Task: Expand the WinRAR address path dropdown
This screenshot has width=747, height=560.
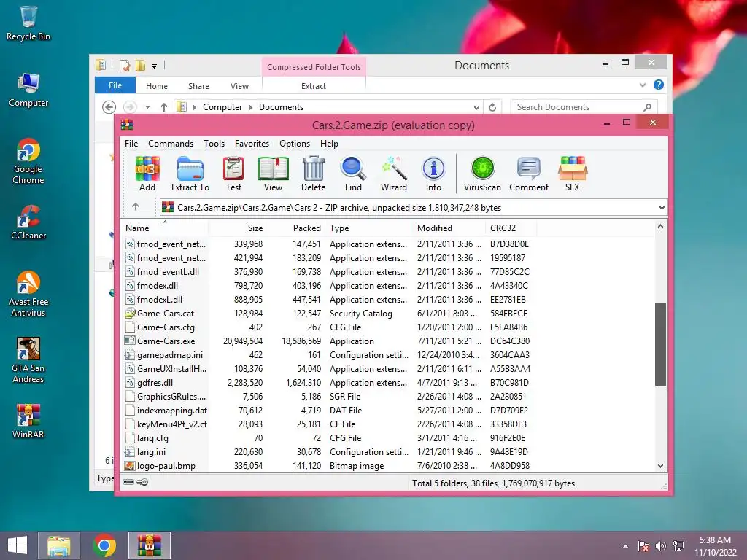Action: [662, 208]
